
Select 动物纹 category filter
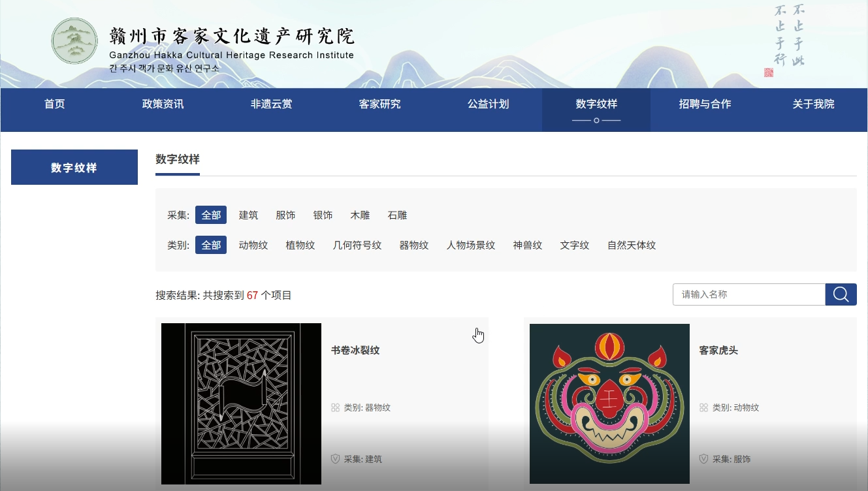coord(253,245)
